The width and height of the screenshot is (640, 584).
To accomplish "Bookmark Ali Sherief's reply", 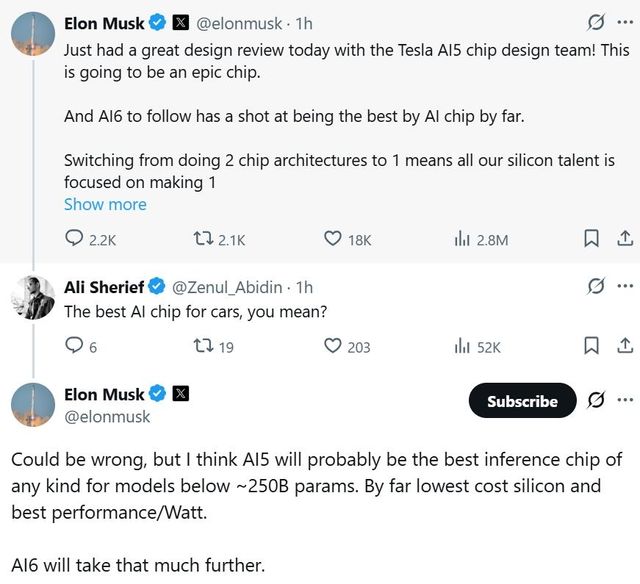I will coord(591,346).
